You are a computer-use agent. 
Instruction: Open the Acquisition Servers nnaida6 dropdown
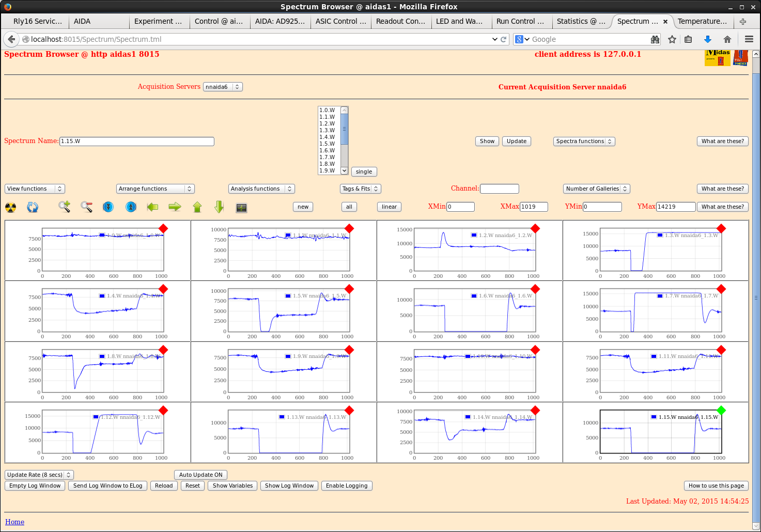[223, 87]
